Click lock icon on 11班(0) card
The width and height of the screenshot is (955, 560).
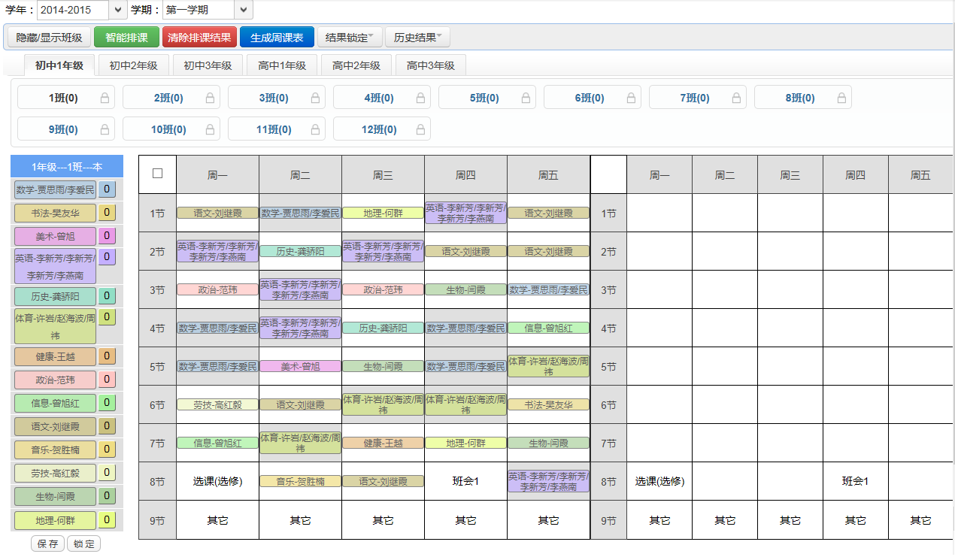pos(315,129)
